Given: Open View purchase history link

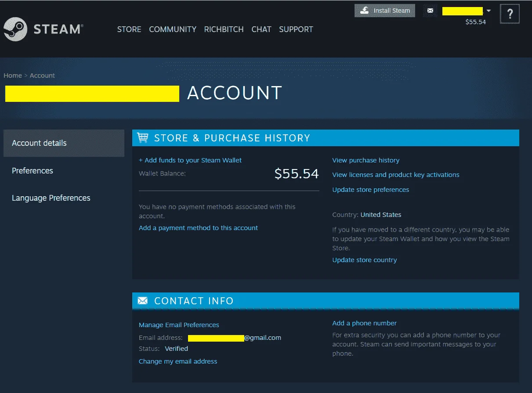Looking at the screenshot, I should tap(366, 160).
